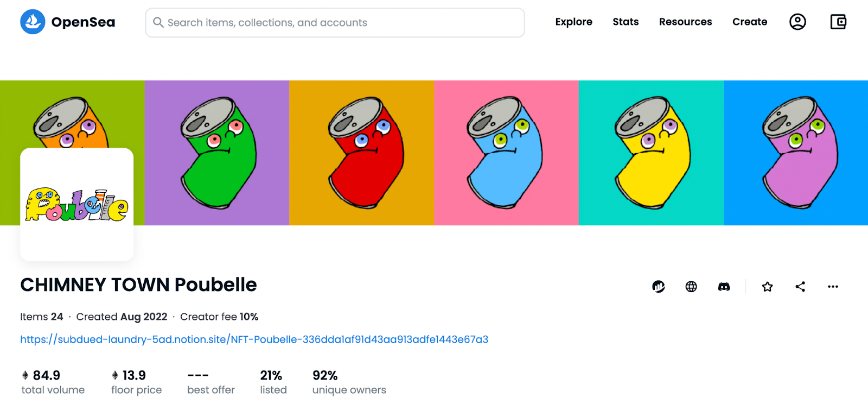Image resolution: width=868 pixels, height=416 pixels.
Task: Share collection using the share icon
Action: pos(800,286)
